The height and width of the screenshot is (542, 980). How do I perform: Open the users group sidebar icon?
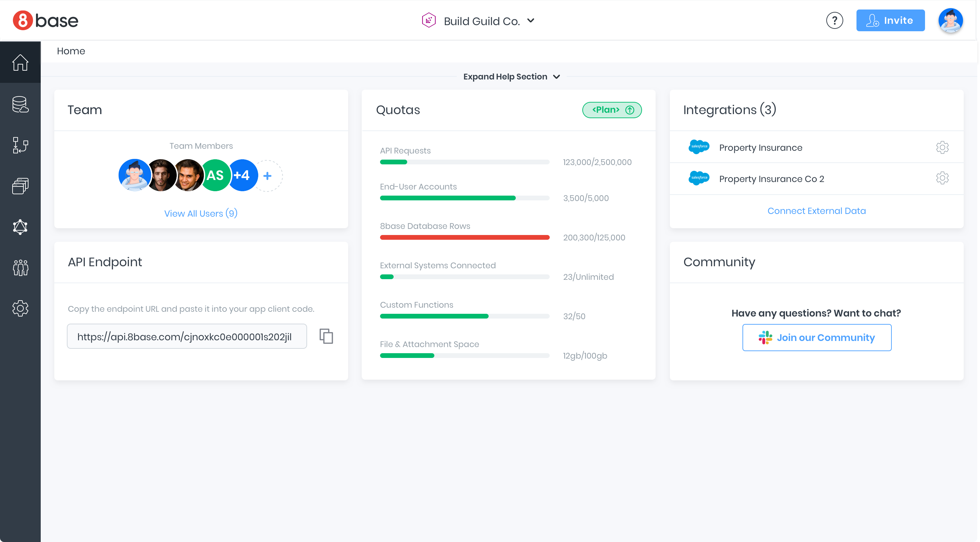coord(20,268)
